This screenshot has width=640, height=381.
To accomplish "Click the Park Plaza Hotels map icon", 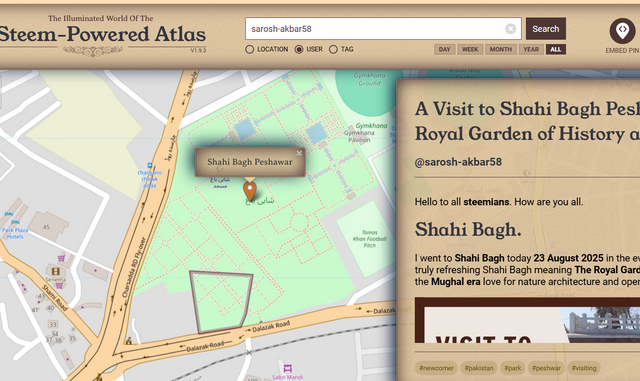I will point(15,223).
